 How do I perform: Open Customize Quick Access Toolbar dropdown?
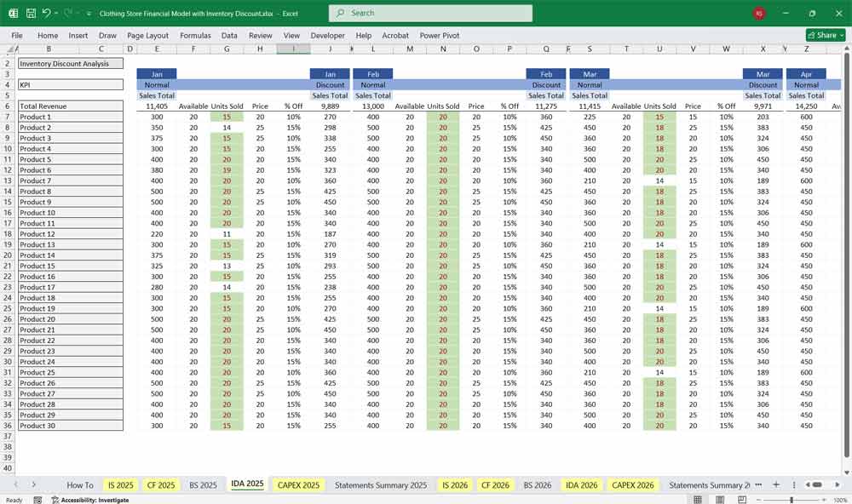(x=89, y=14)
